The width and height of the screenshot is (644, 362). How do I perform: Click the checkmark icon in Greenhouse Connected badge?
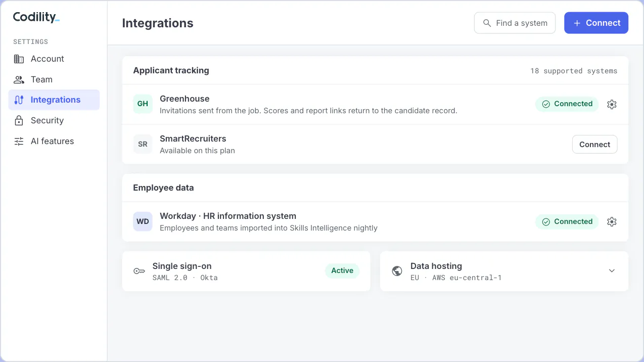[546, 104]
